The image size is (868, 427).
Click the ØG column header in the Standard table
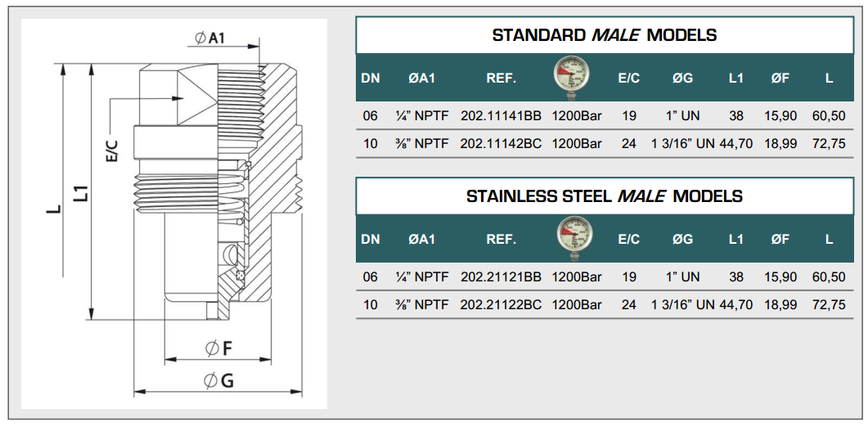(x=682, y=79)
